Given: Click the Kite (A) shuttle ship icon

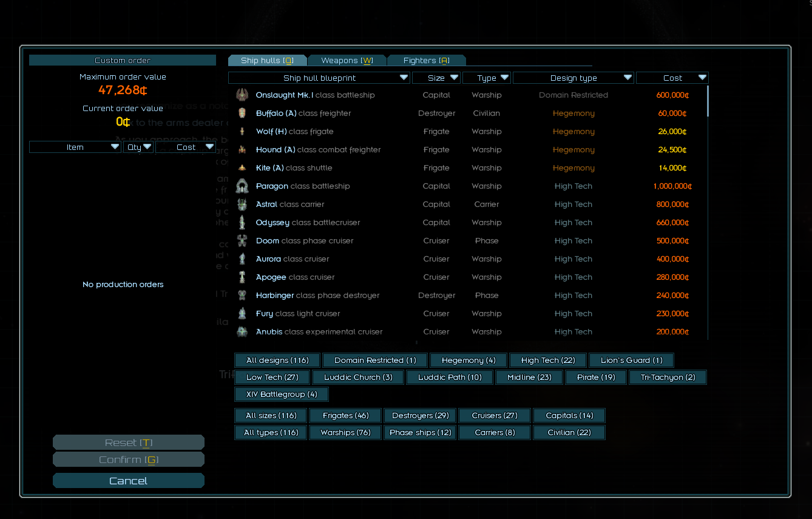Looking at the screenshot, I should [x=242, y=168].
